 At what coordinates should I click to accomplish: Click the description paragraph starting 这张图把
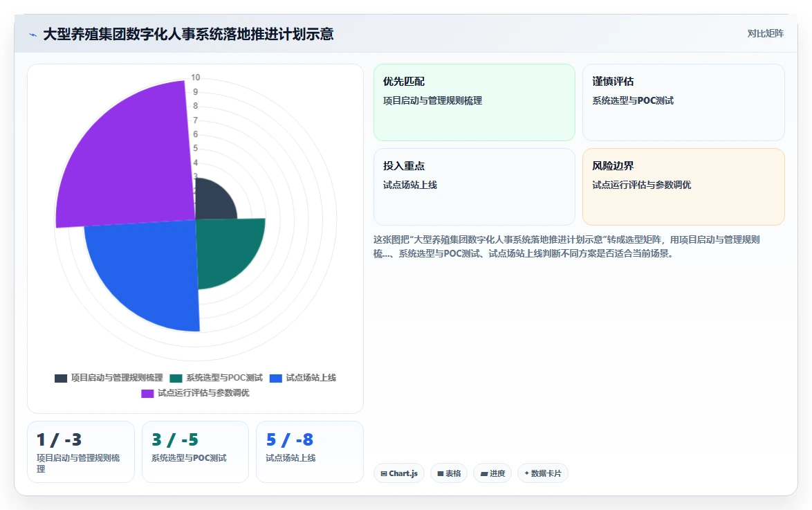(566, 247)
